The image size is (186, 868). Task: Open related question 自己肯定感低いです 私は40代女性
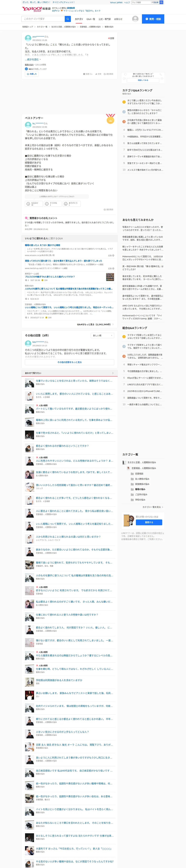click(x=74, y=770)
